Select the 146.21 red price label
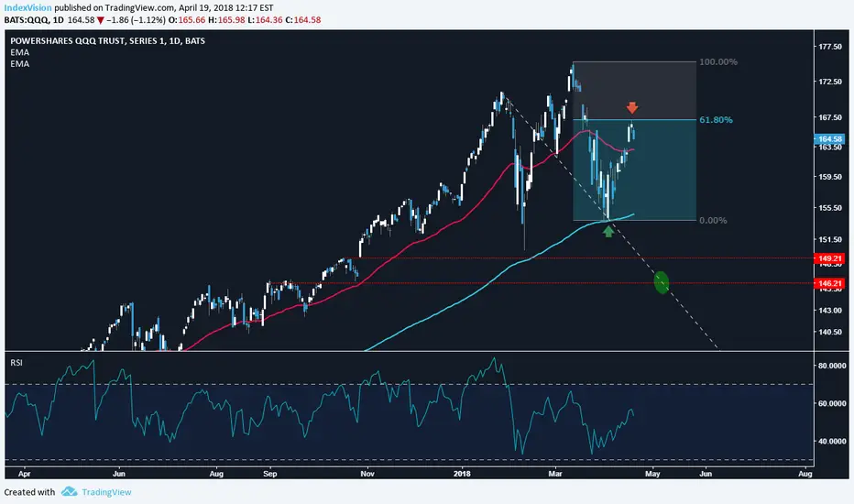The image size is (854, 504). (828, 283)
